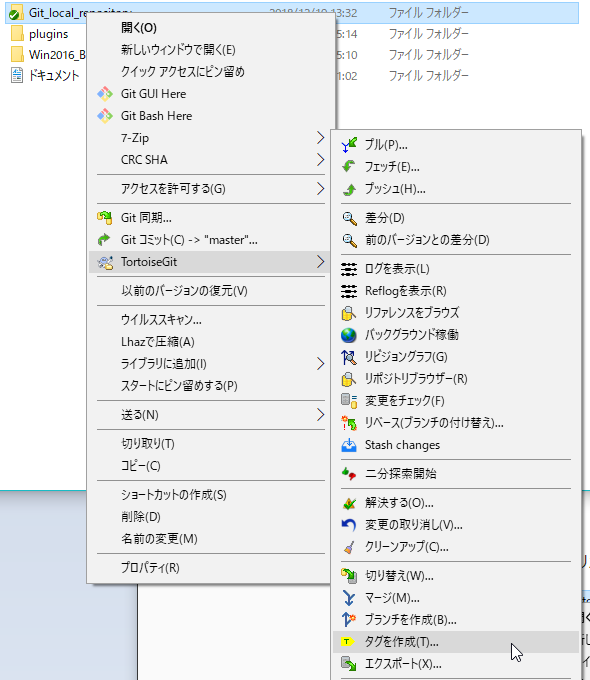590x680 pixels.
Task: Click the Git GUI Here logo icon
Action: (105, 94)
